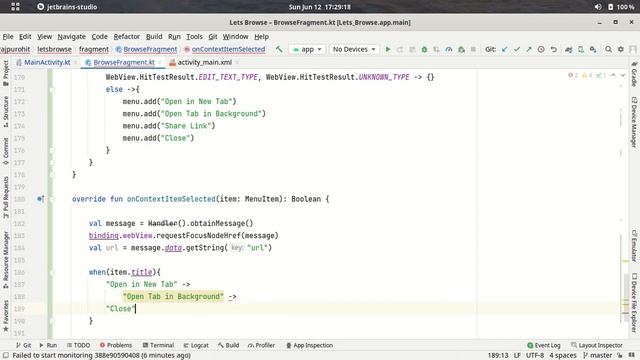Open the Refactor menu
This screenshot has width=640, height=360.
point(127,37)
